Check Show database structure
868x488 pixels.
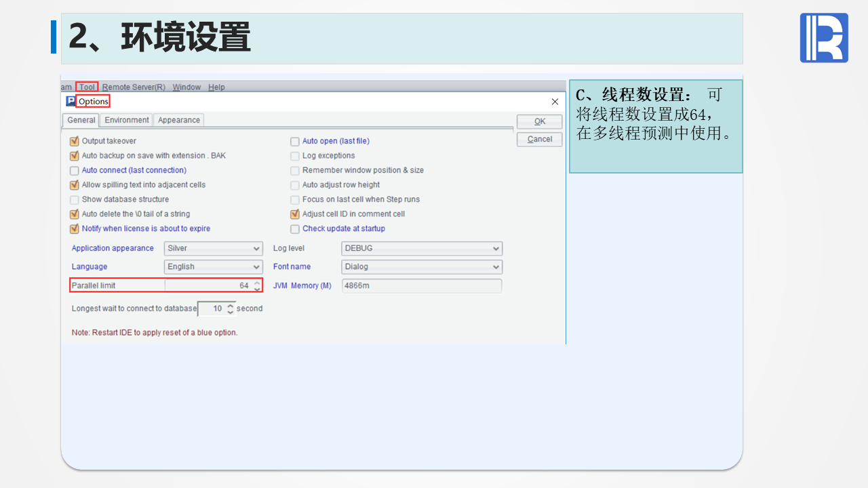click(x=75, y=199)
